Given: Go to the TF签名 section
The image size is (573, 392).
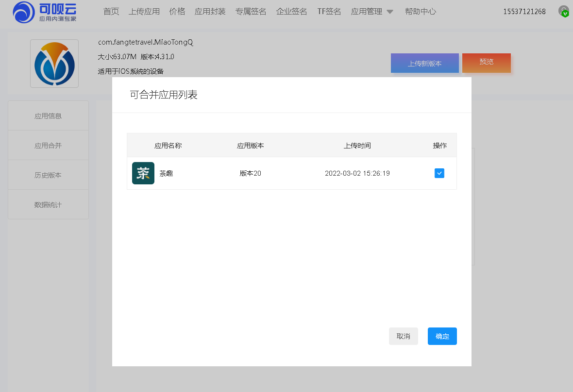Looking at the screenshot, I should click(329, 11).
